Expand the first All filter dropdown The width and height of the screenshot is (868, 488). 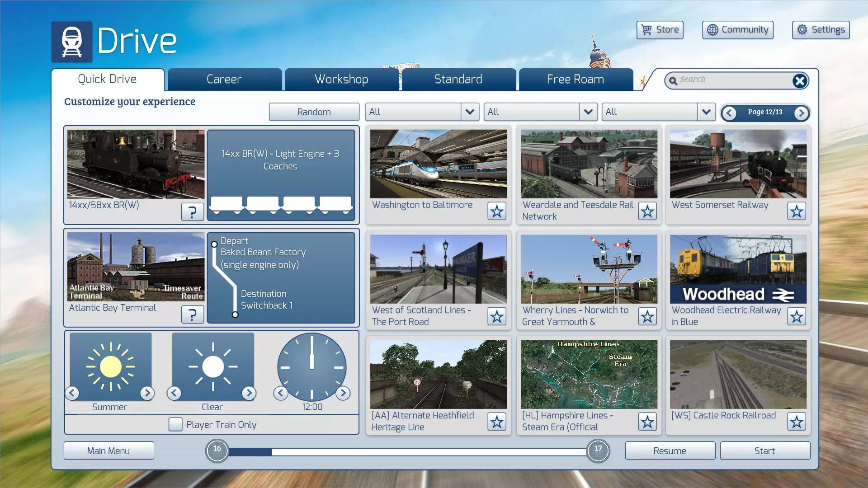pyautogui.click(x=470, y=112)
